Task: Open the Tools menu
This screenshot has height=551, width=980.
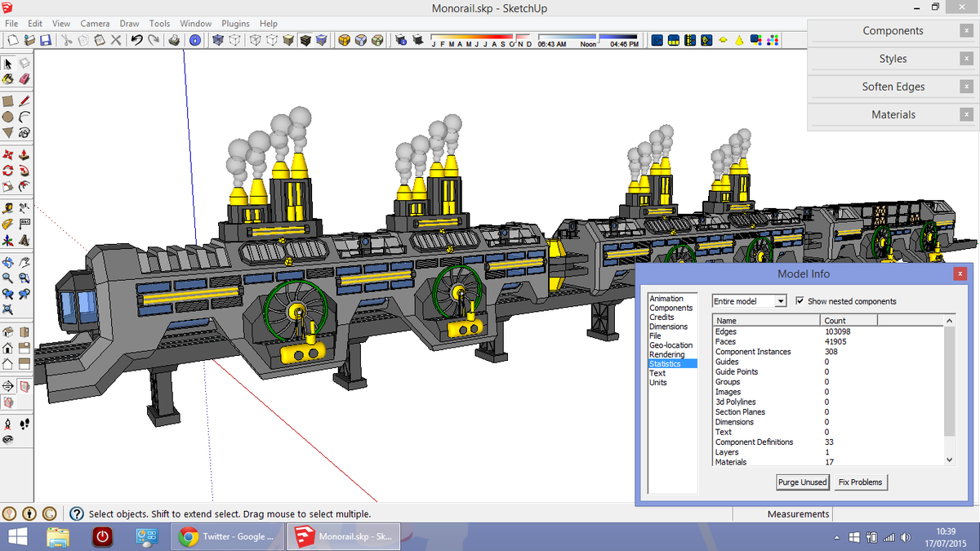Action: (x=160, y=24)
